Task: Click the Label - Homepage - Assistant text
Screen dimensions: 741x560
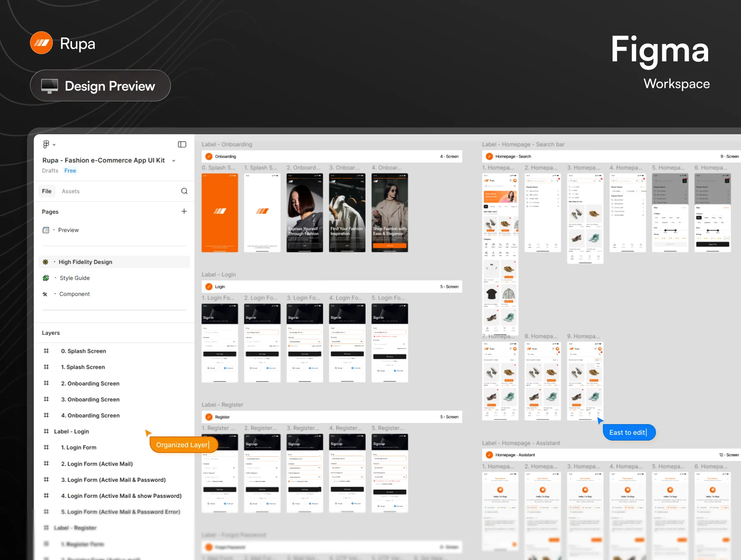Action: 521,443
